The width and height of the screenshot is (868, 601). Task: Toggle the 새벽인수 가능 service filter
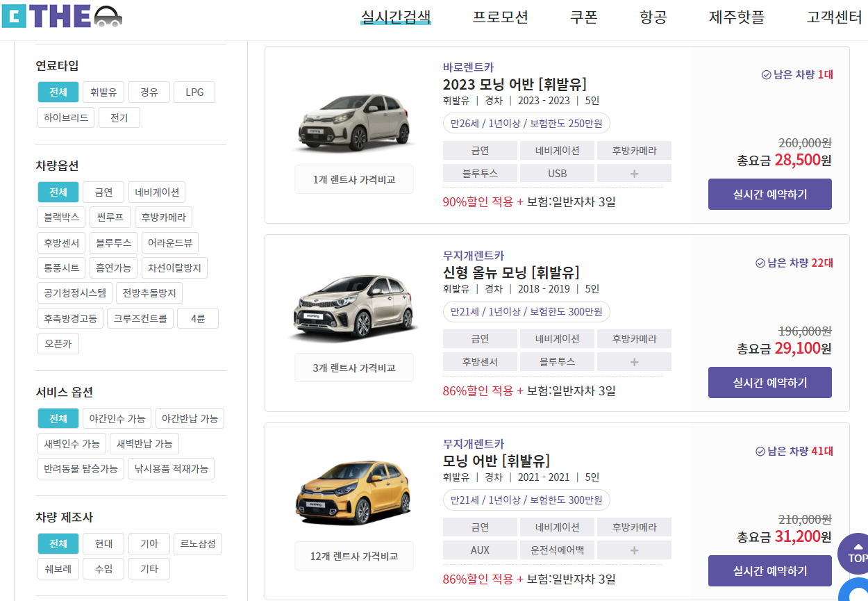pyautogui.click(x=72, y=443)
